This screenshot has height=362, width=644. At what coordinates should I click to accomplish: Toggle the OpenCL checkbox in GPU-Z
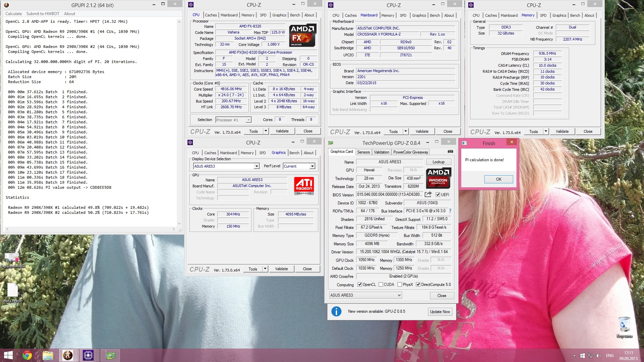click(360, 285)
